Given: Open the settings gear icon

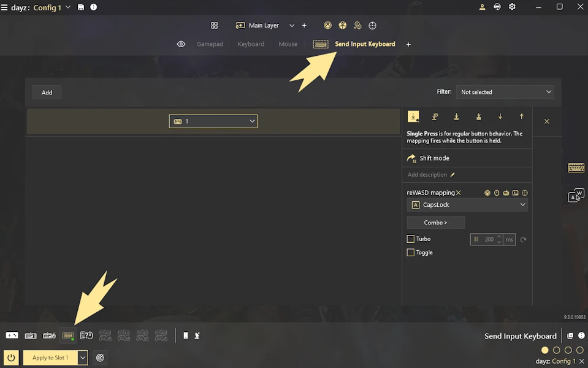Looking at the screenshot, I should point(512,7).
